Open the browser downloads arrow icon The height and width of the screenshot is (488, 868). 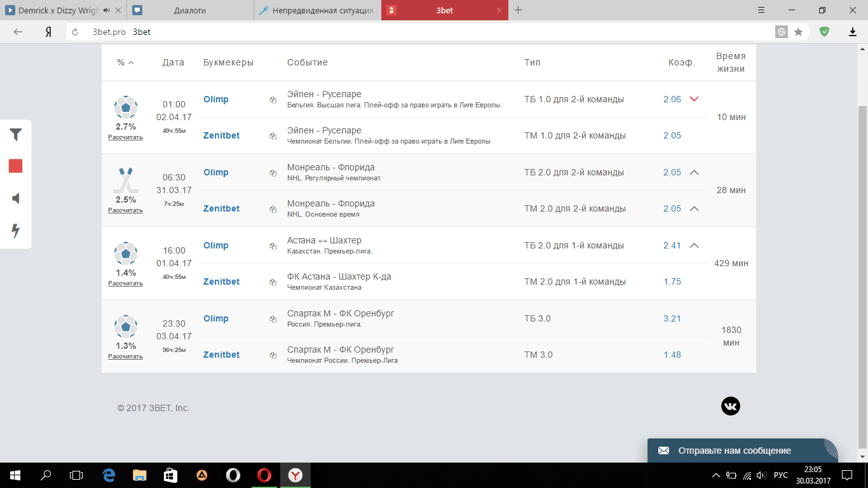pyautogui.click(x=853, y=32)
